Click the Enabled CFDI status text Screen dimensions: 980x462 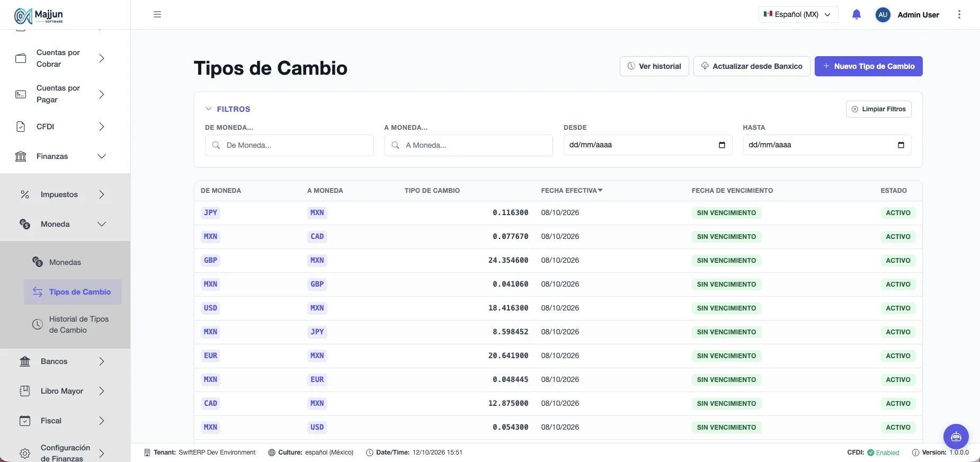(x=887, y=452)
